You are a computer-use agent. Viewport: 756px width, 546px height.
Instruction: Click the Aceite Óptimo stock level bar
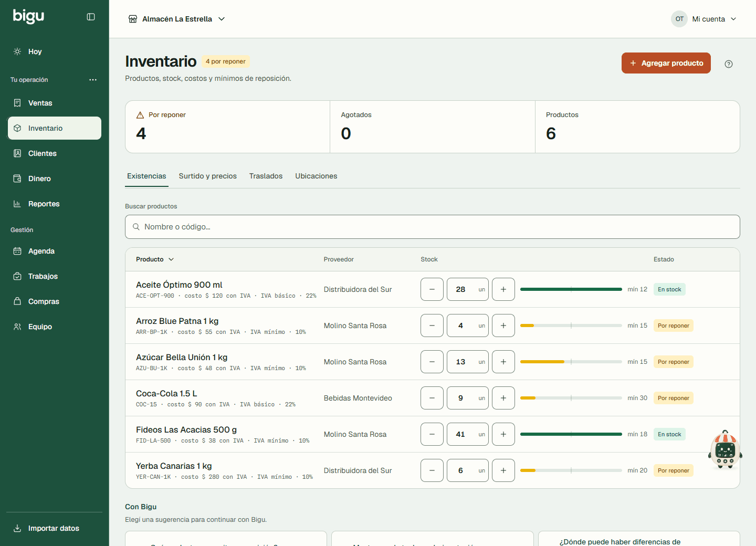(571, 289)
